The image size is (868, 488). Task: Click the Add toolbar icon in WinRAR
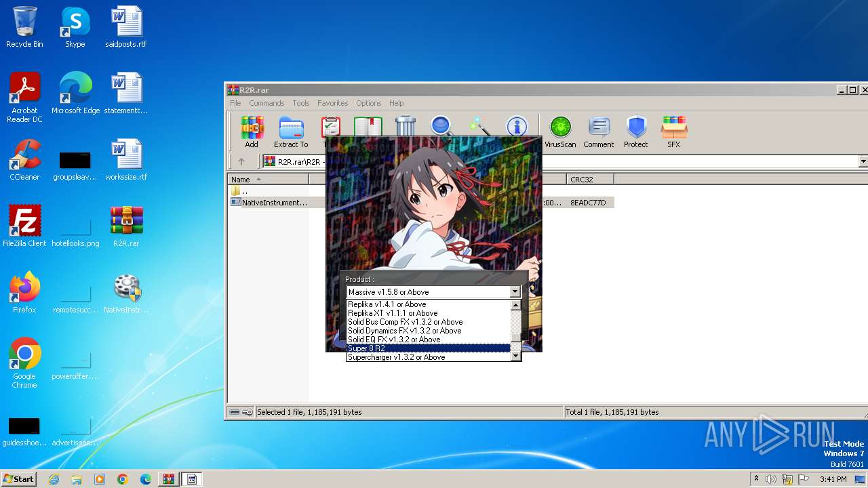point(252,131)
